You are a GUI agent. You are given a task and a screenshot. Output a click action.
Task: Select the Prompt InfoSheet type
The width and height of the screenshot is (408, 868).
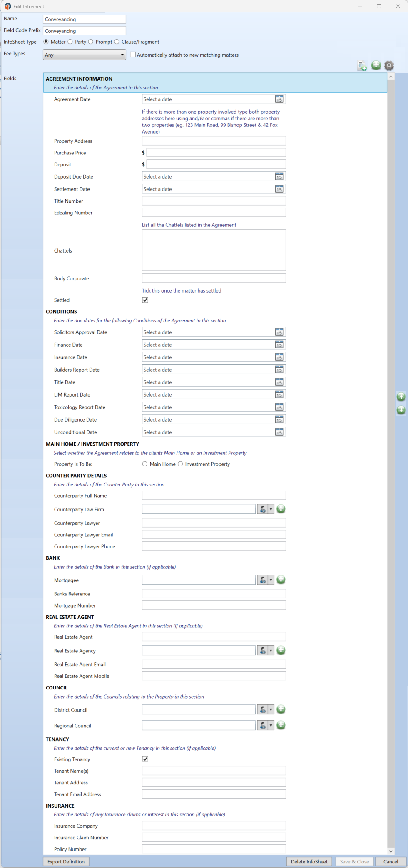point(91,42)
